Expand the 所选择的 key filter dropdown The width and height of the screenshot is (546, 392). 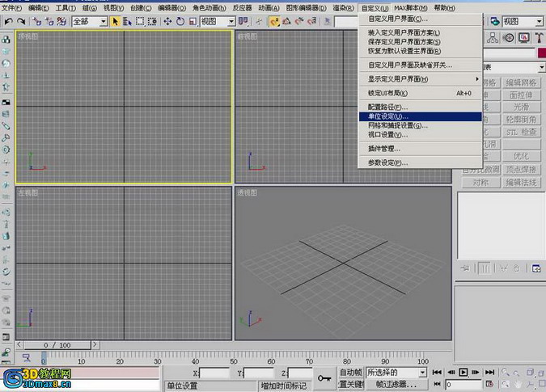click(x=396, y=372)
